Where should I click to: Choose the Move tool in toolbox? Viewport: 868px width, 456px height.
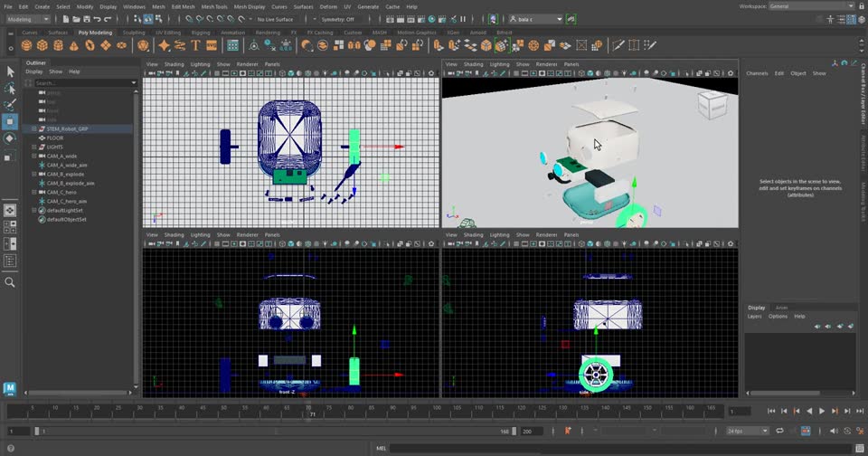click(10, 121)
